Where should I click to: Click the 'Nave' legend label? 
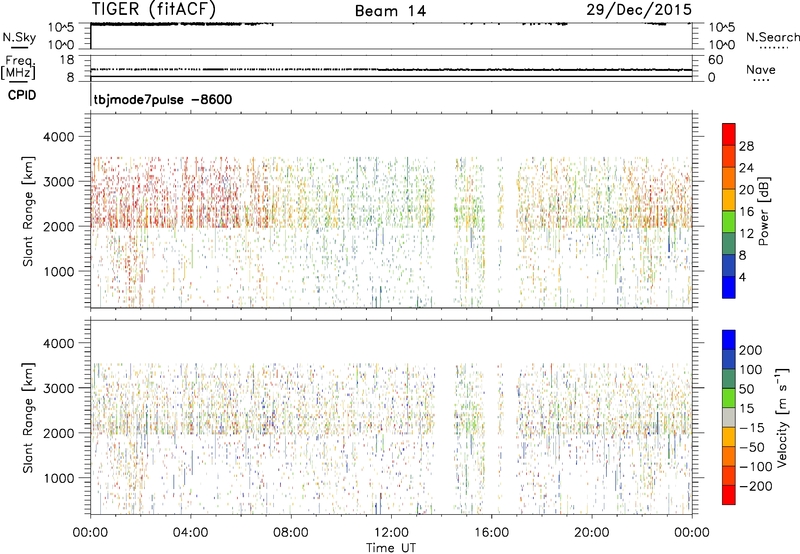point(761,69)
